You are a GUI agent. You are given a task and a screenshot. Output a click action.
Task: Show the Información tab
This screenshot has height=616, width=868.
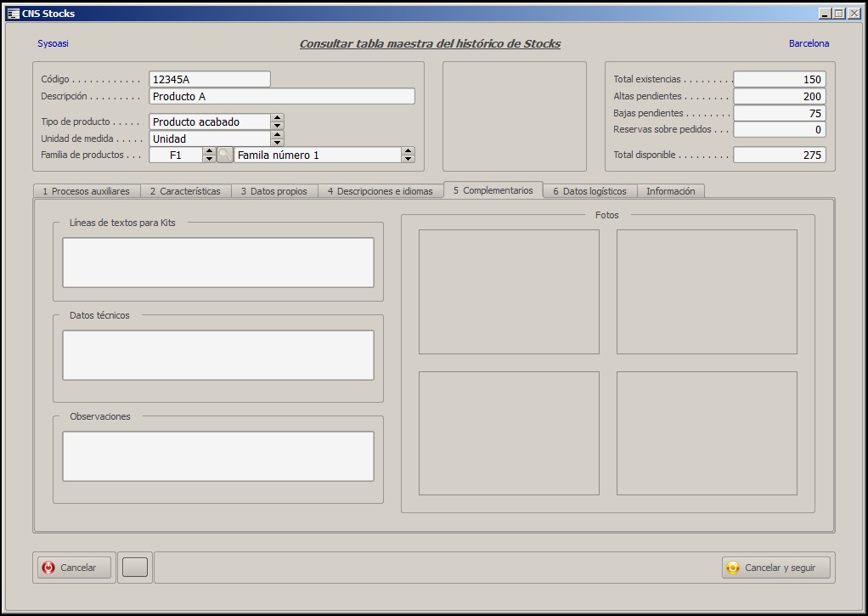tap(671, 191)
